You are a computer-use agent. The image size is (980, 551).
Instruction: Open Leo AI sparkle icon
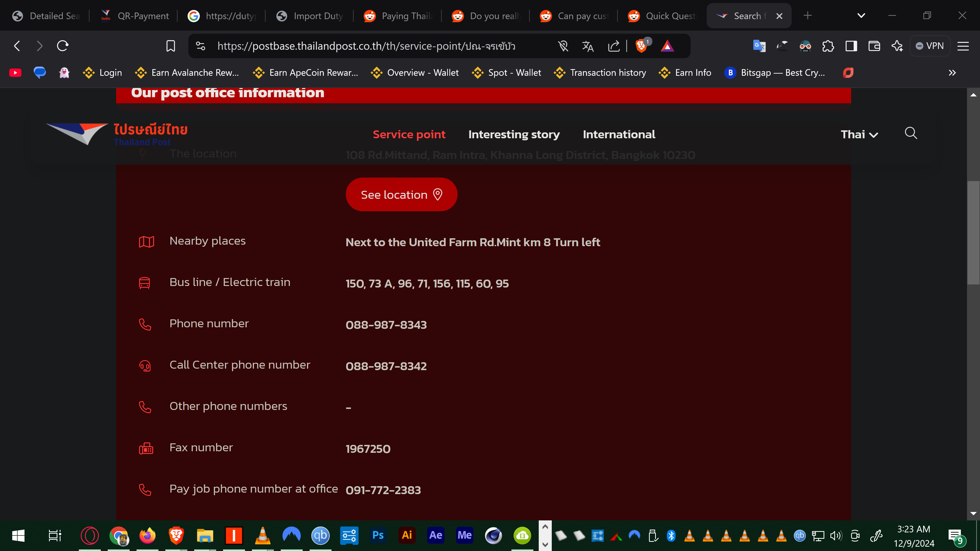click(x=897, y=46)
